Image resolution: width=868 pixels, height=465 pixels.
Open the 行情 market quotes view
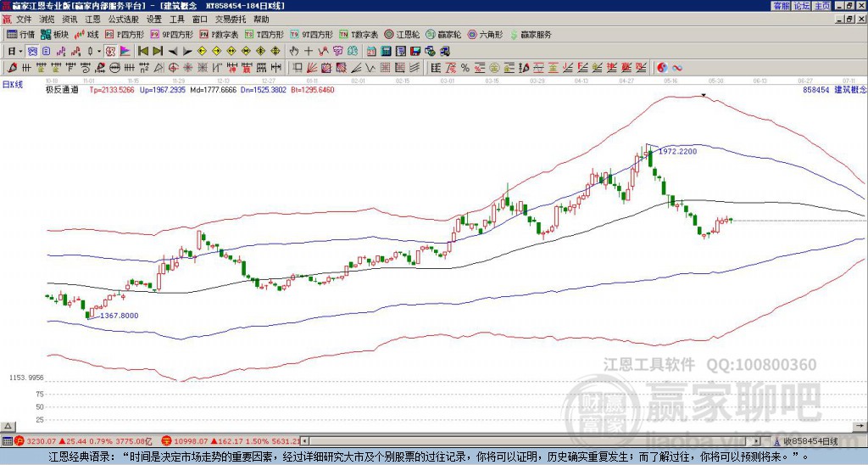tap(20, 34)
